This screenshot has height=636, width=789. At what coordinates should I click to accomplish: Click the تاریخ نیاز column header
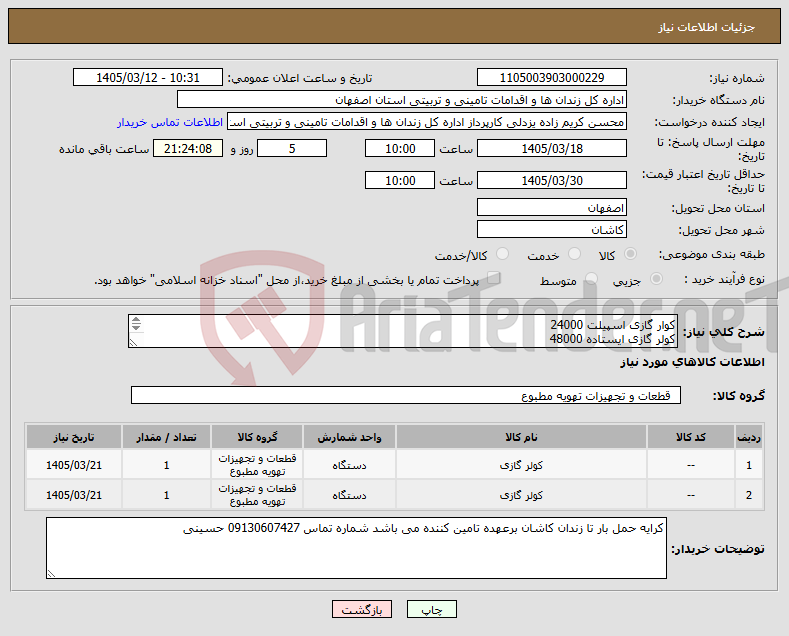click(74, 437)
